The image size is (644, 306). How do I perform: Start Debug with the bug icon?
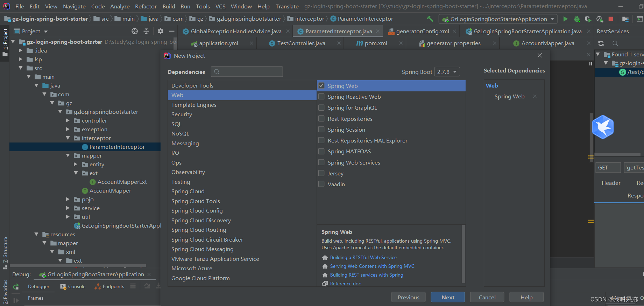[577, 19]
